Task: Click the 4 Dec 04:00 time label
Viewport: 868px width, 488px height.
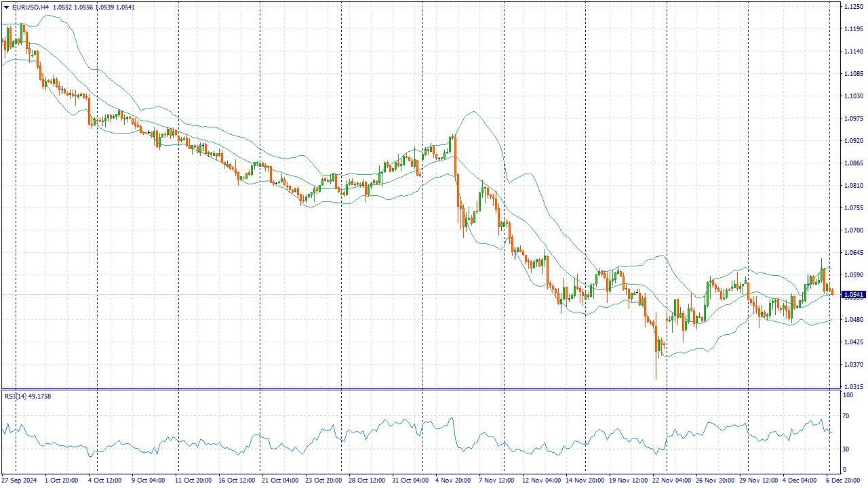Action: [800, 480]
